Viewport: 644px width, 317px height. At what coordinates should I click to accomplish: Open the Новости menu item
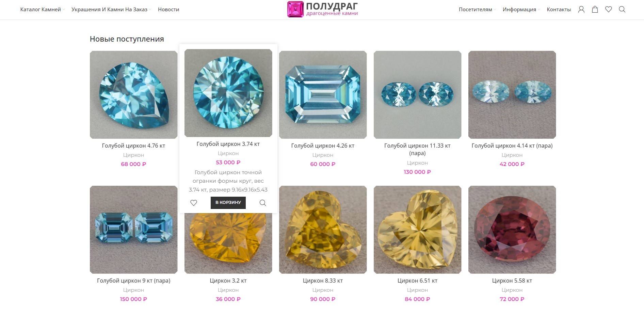click(x=168, y=10)
